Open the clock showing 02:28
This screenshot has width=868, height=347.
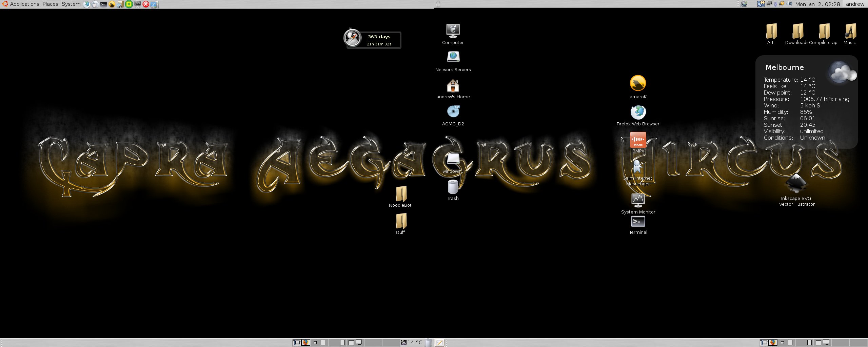817,4
